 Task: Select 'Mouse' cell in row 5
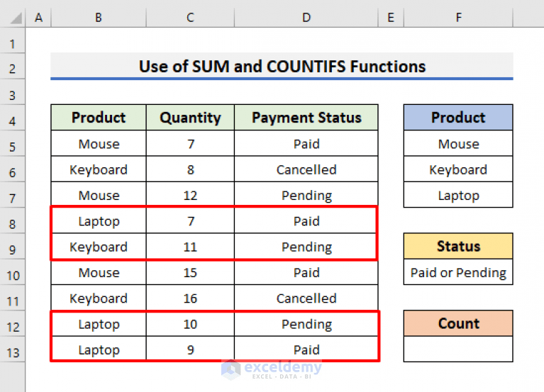coord(99,143)
